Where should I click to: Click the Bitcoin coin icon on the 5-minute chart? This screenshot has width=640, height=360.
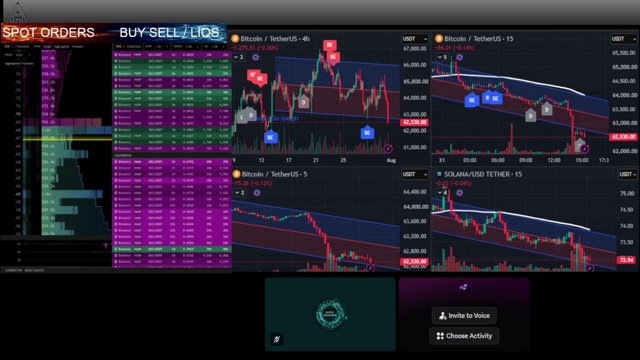[236, 174]
